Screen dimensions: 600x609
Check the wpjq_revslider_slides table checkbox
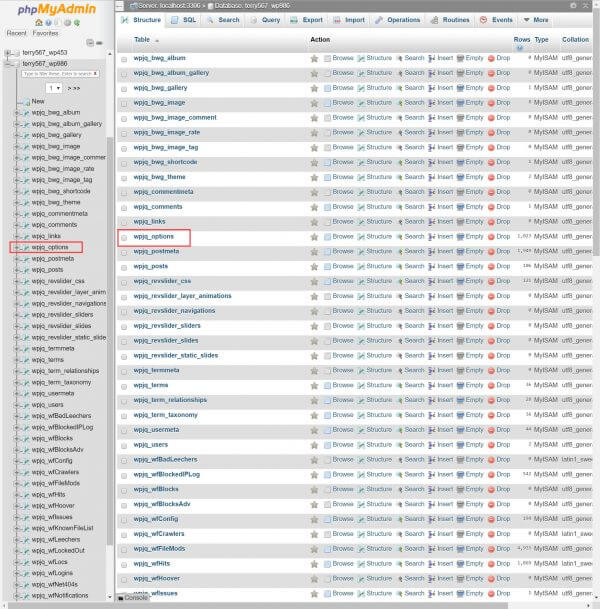tap(124, 342)
